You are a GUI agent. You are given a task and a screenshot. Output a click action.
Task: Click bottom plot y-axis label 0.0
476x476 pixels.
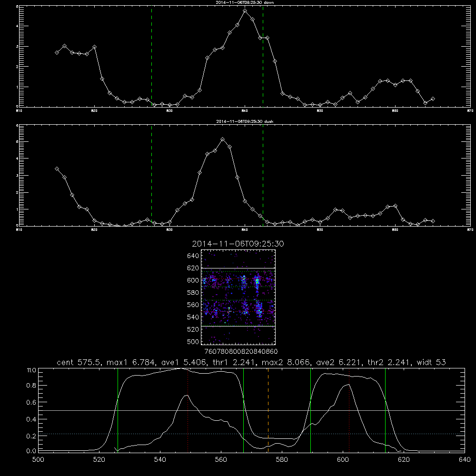tap(31, 451)
